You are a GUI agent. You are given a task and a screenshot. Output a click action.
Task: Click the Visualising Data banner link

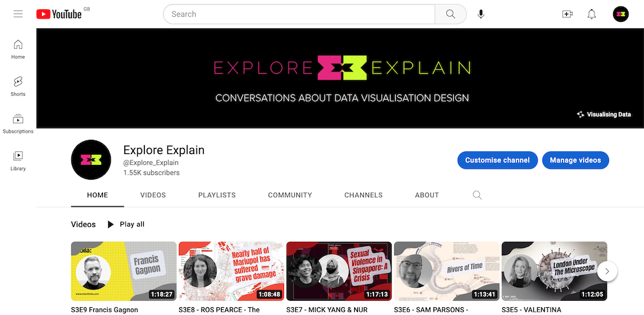click(x=604, y=115)
